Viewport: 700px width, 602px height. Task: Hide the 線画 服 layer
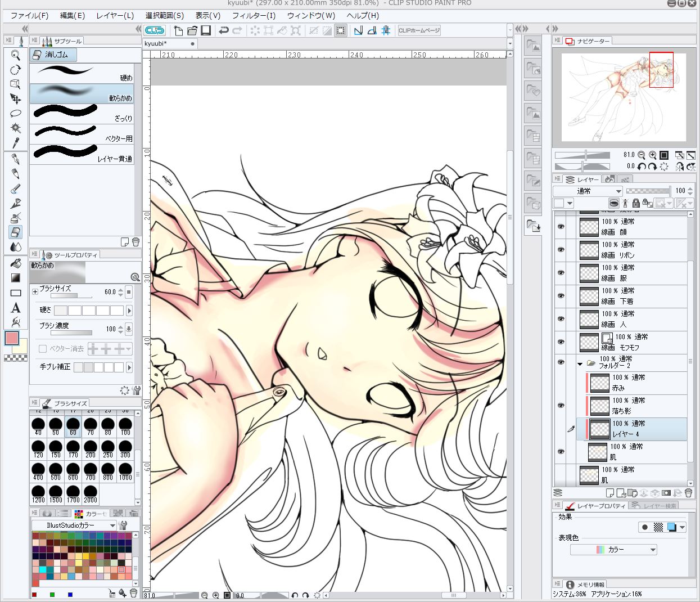pyautogui.click(x=561, y=273)
